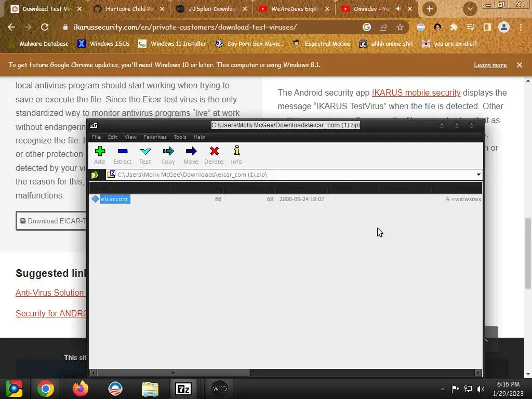Click the 7-Zip taskbar button
532x399 pixels.
click(x=183, y=389)
